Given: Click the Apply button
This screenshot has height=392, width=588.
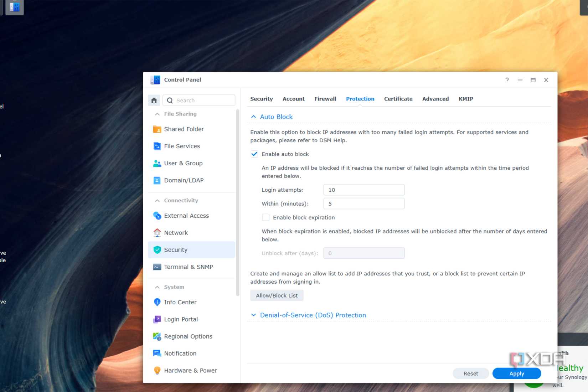Looking at the screenshot, I should (516, 373).
